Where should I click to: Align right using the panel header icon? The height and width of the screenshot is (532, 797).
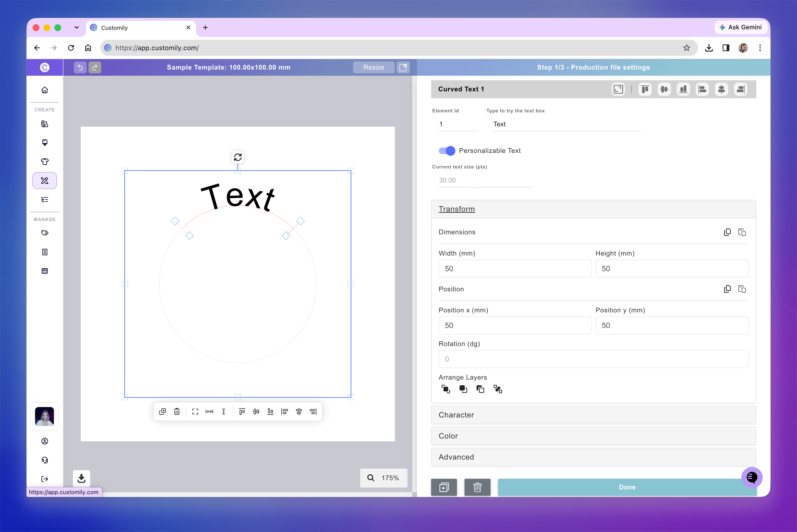(741, 89)
